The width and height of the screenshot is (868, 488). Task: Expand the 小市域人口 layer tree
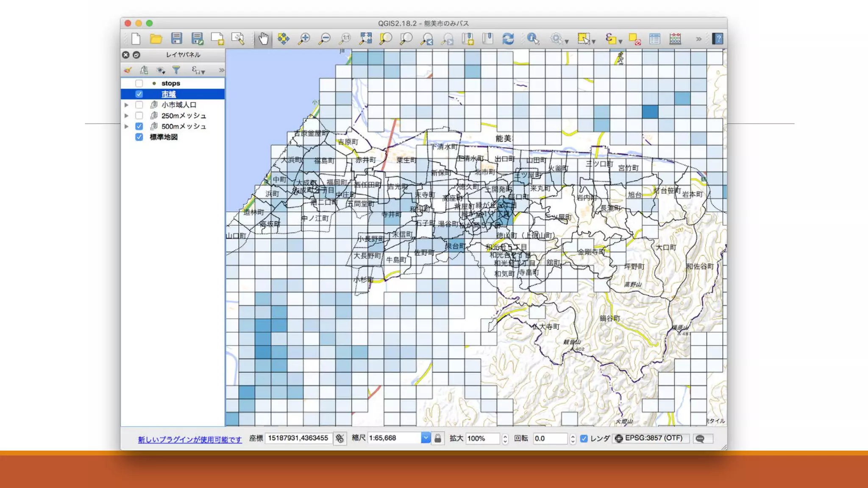(126, 105)
